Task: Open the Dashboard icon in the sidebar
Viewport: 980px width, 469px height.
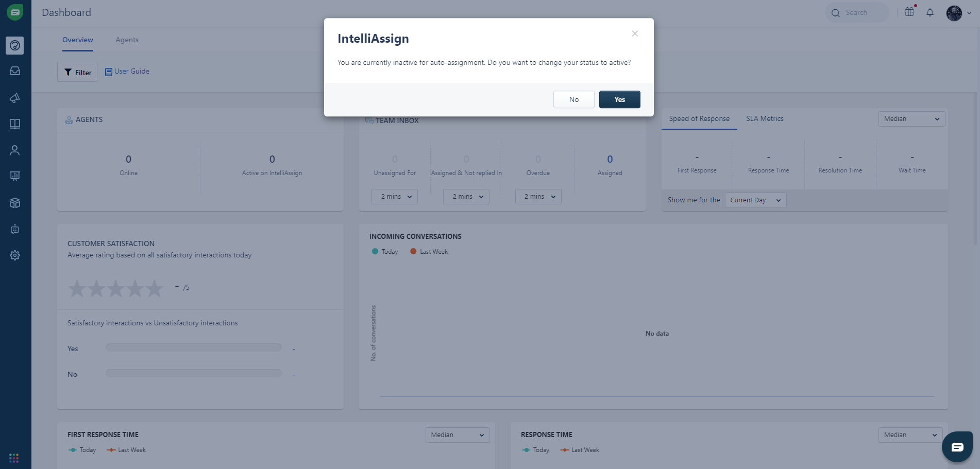Action: [15, 45]
